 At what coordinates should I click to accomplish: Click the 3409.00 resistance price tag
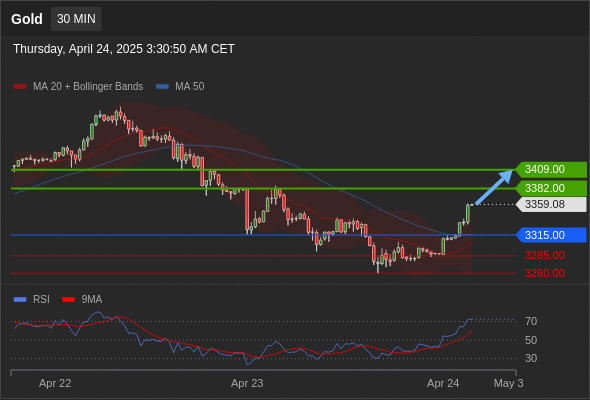pyautogui.click(x=551, y=169)
